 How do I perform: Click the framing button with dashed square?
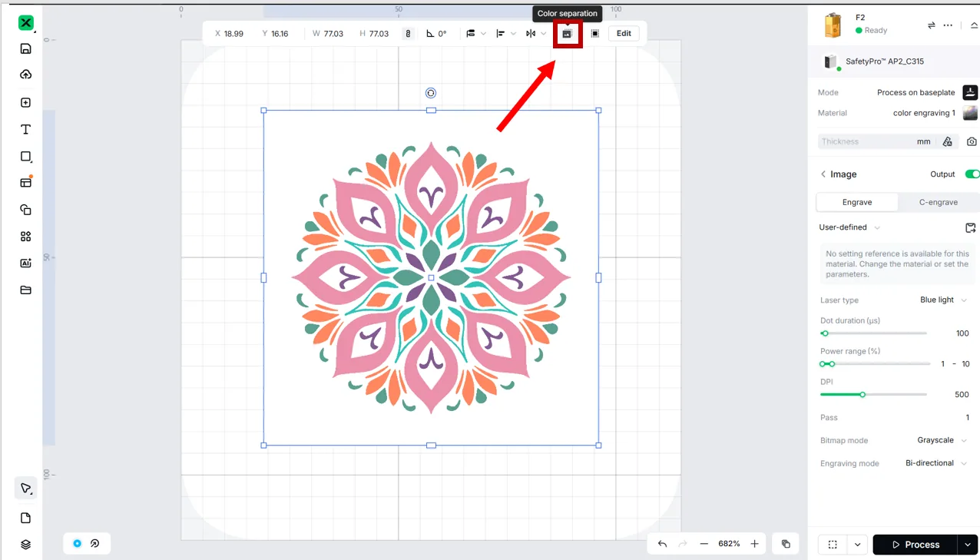(833, 545)
